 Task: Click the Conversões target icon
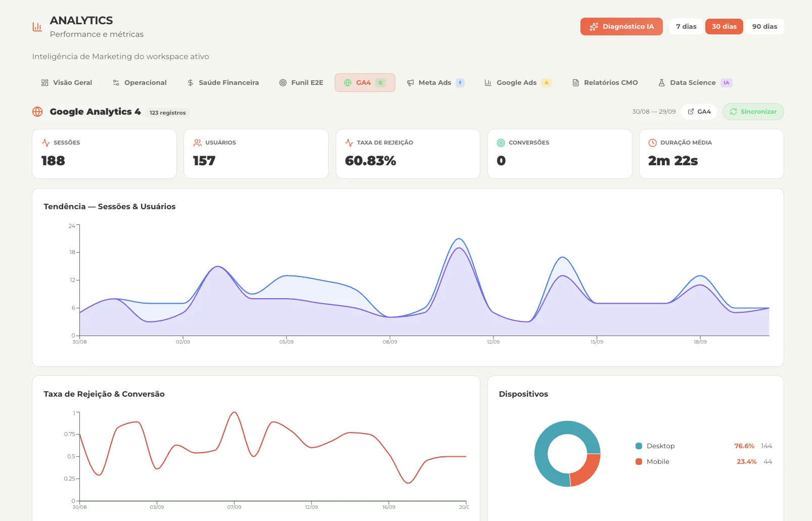tap(501, 143)
